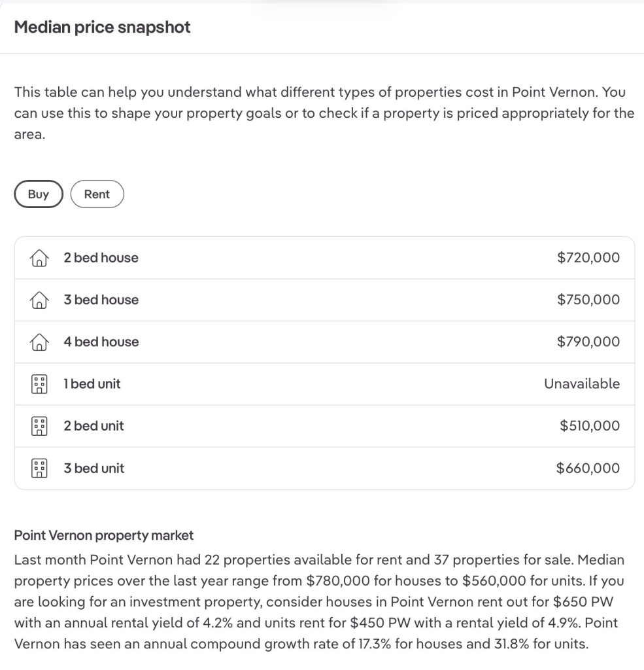Click the building icon beside 2 bed unit
The width and height of the screenshot is (644, 670).
pyautogui.click(x=39, y=426)
